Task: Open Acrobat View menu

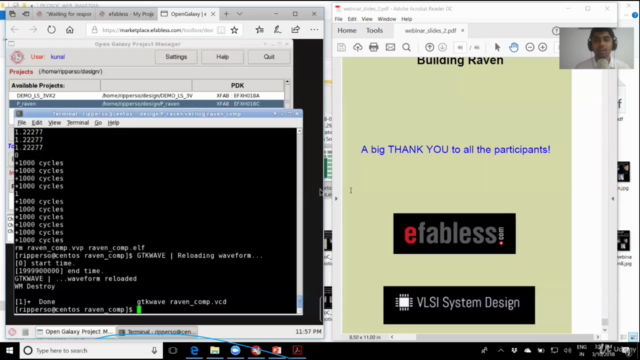Action: 367,19
